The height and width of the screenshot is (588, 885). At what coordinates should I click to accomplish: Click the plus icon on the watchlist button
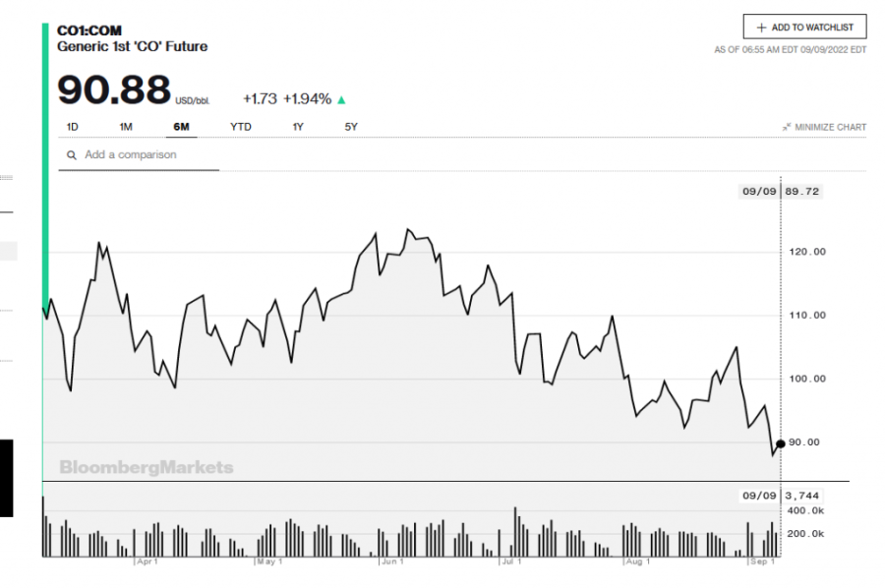coord(761,28)
